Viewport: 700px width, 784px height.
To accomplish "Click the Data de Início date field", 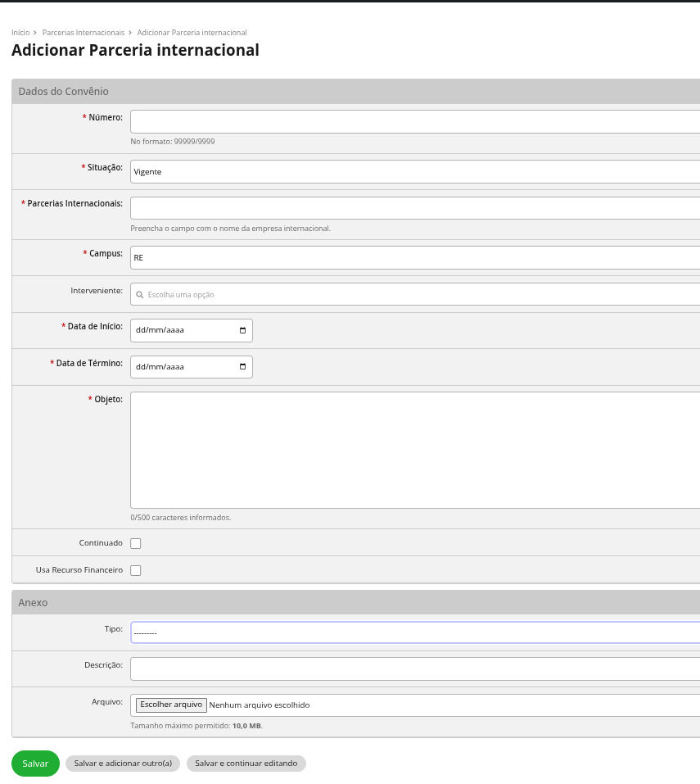I will [192, 330].
